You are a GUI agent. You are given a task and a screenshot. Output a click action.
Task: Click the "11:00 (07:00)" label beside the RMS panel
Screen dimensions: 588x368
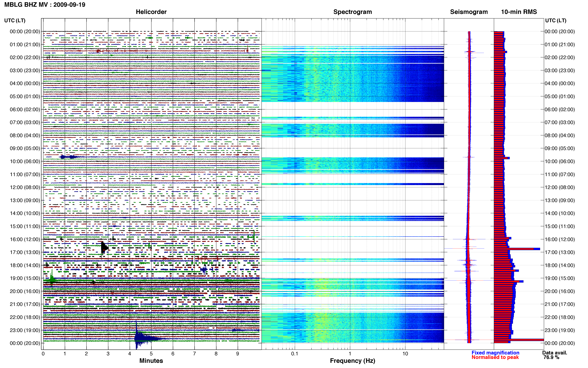[x=560, y=174]
